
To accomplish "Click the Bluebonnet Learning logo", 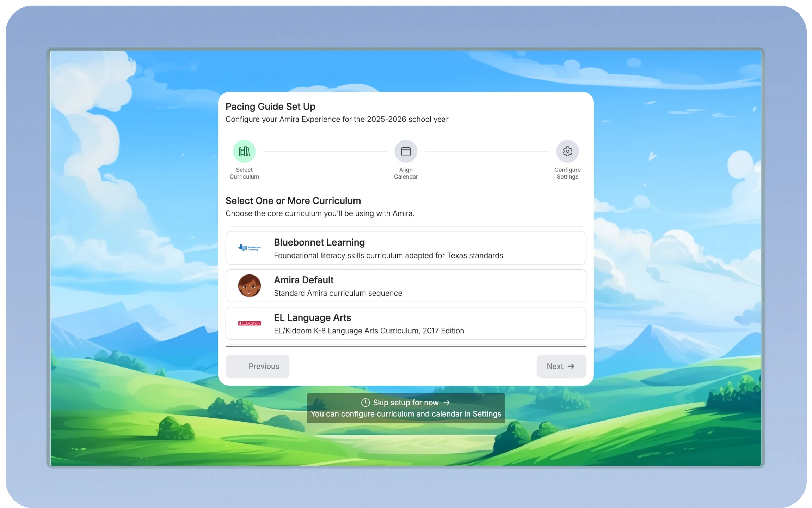I will (250, 248).
